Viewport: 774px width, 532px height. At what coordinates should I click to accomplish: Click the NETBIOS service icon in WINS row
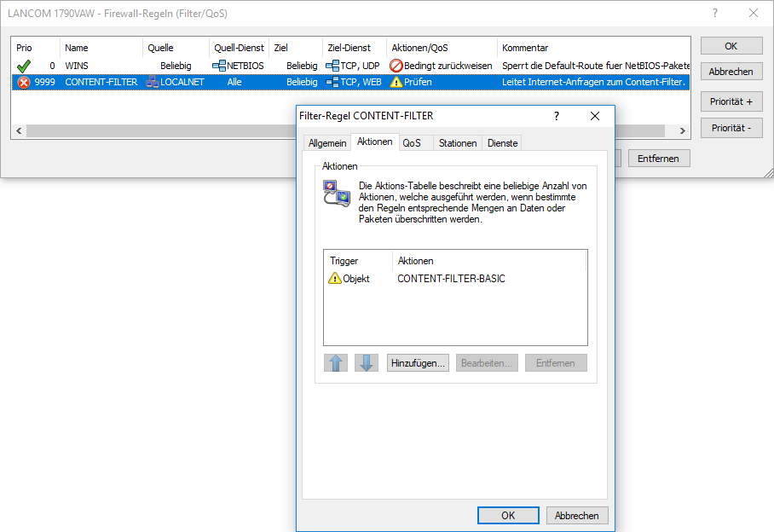click(219, 65)
